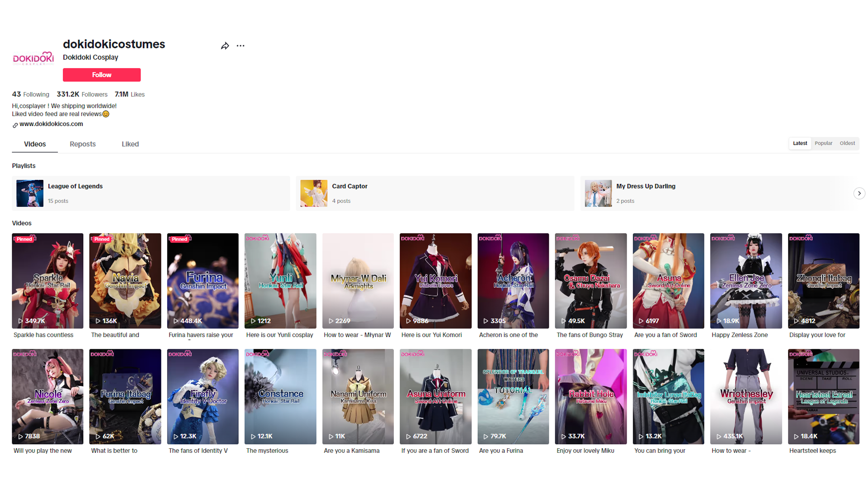View the 331.2K Followers list
Image resolution: width=868 pixels, height=488 pixels.
[82, 94]
